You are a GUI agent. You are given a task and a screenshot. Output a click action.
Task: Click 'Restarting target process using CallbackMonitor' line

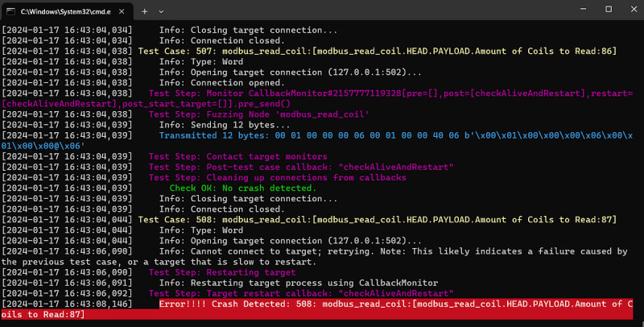299,283
